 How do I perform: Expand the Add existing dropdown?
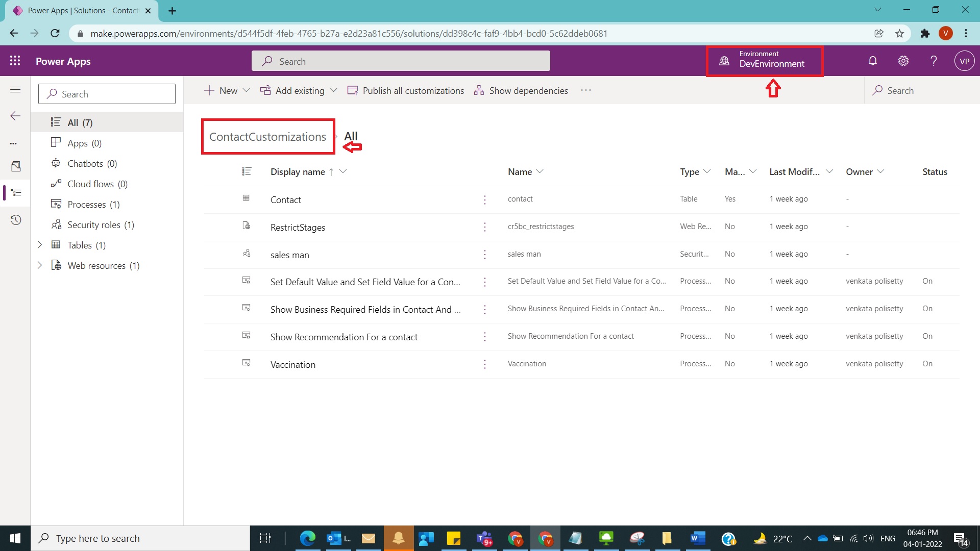[334, 90]
